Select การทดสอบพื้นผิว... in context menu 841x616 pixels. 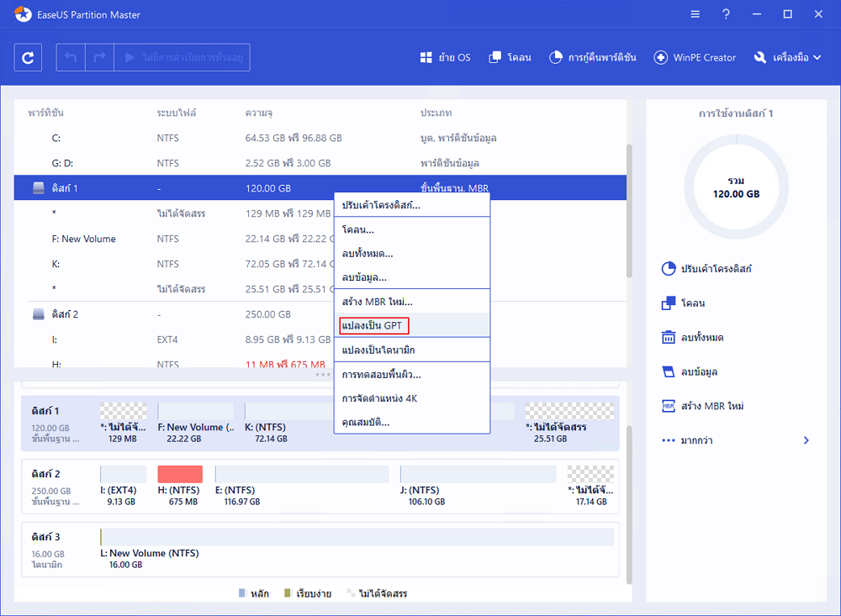point(412,374)
